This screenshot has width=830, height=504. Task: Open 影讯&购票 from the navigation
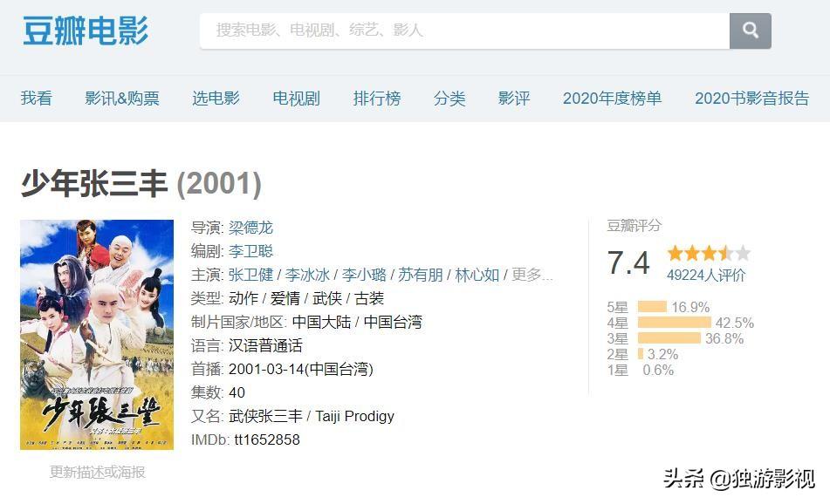(122, 99)
